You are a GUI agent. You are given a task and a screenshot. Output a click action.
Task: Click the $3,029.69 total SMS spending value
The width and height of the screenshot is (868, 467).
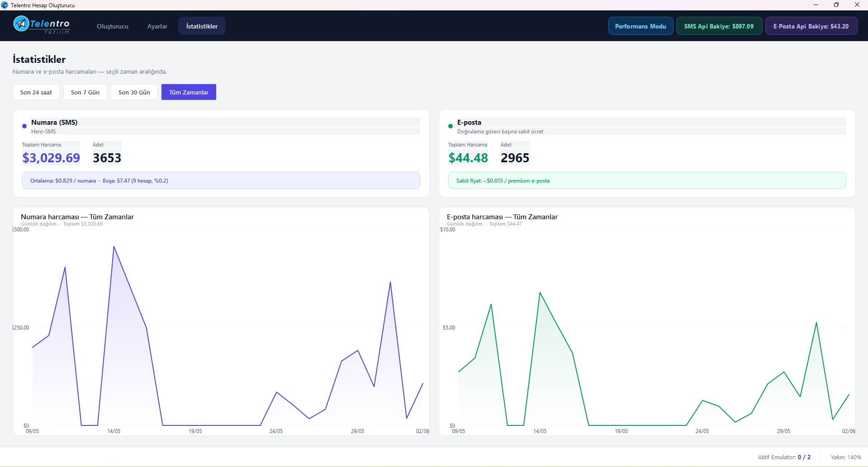click(51, 158)
